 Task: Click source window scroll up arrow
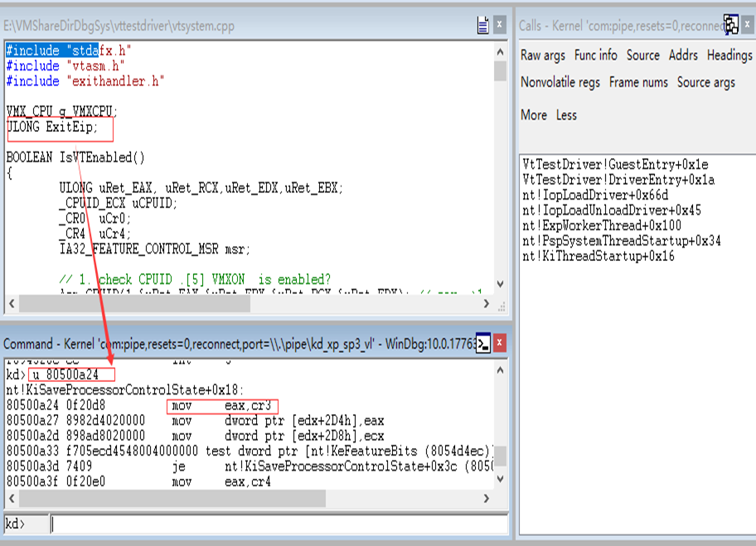click(500, 51)
